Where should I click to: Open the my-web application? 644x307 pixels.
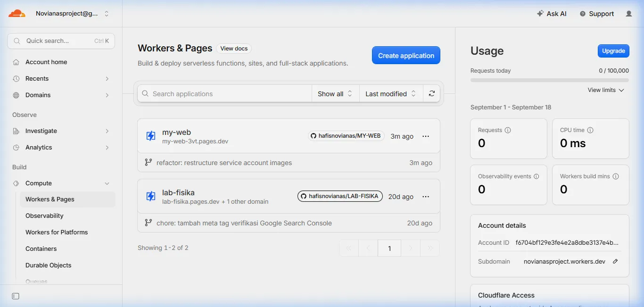176,133
